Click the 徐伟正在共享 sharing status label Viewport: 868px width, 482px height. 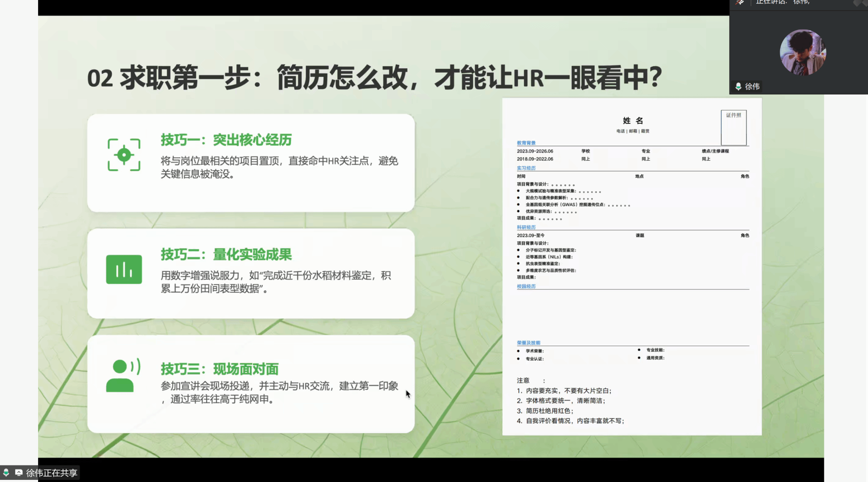pos(52,473)
